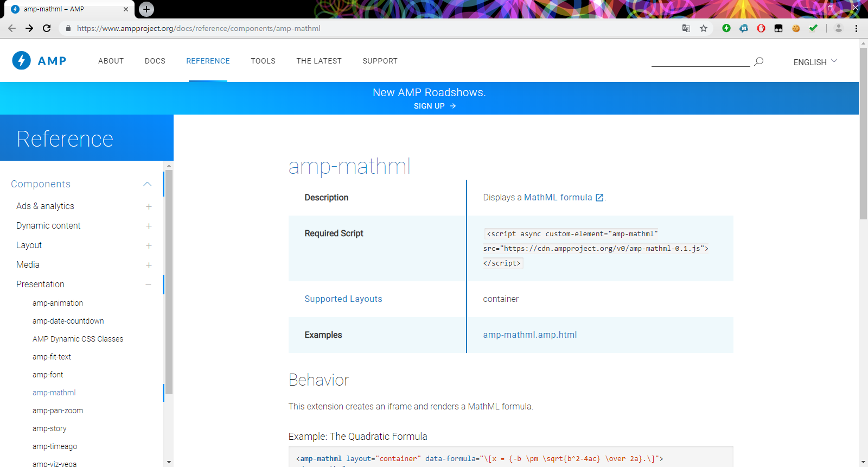
Task: Click the red Opera-style extension icon
Action: [761, 28]
